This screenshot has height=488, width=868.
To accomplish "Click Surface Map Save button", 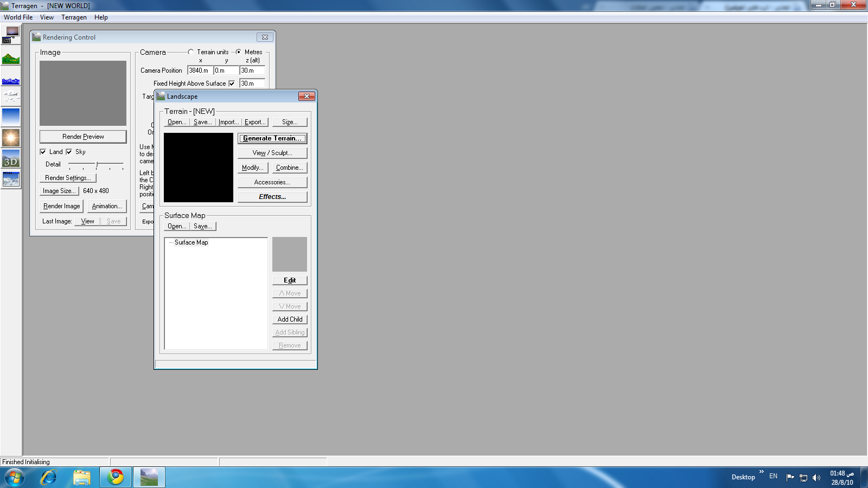I will [x=203, y=226].
